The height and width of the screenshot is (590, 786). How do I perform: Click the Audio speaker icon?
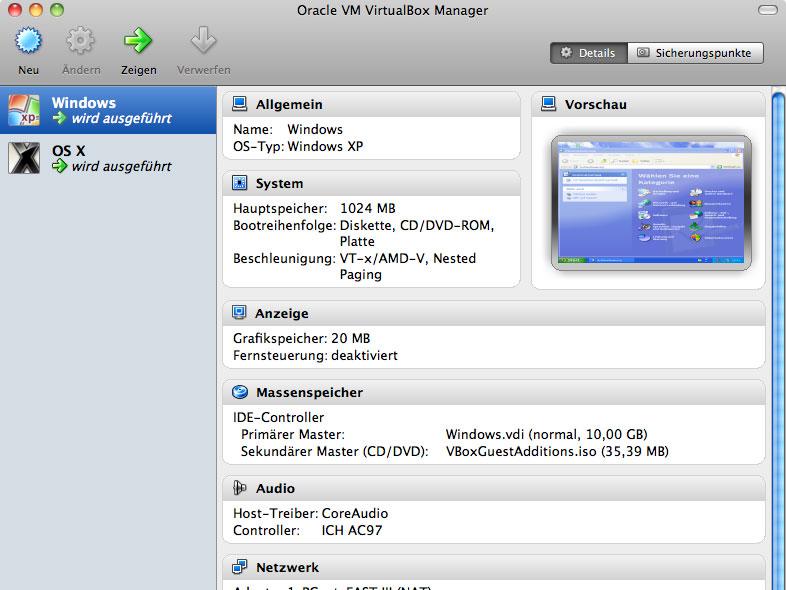pyautogui.click(x=240, y=488)
